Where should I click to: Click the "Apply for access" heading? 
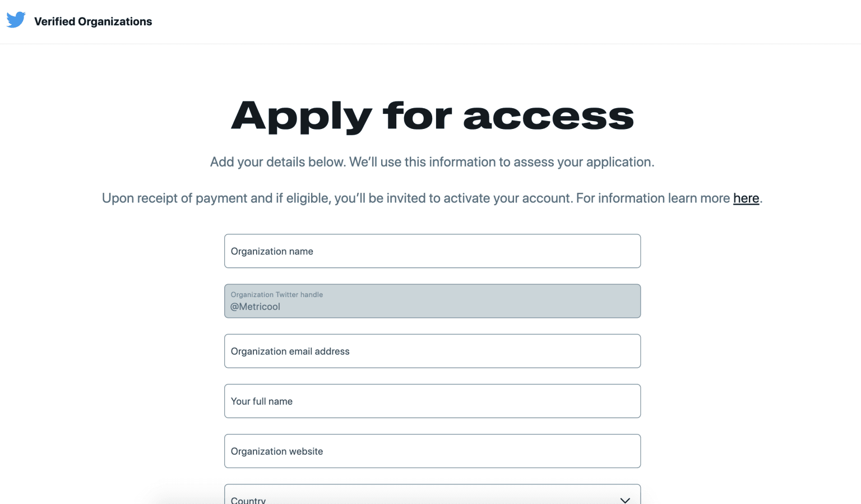[432, 116]
